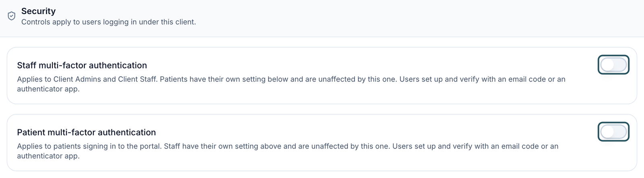Viewport: 644px width, 178px height.
Task: Select the Security section heading
Action: [x=39, y=11]
